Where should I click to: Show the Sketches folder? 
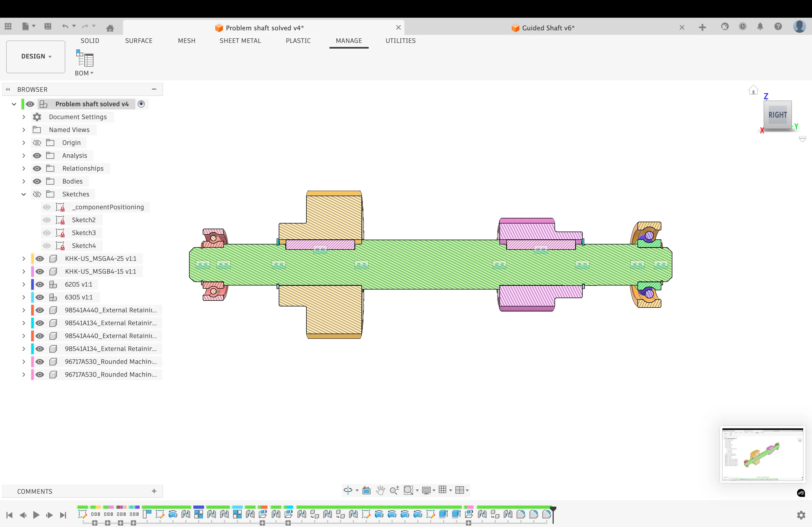(x=37, y=194)
